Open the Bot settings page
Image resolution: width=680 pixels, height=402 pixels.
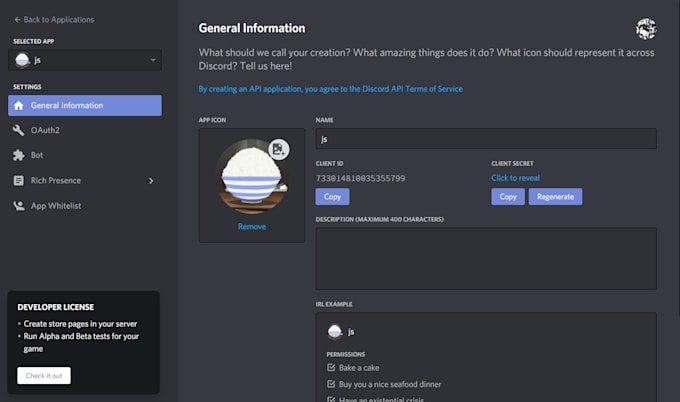(x=37, y=155)
